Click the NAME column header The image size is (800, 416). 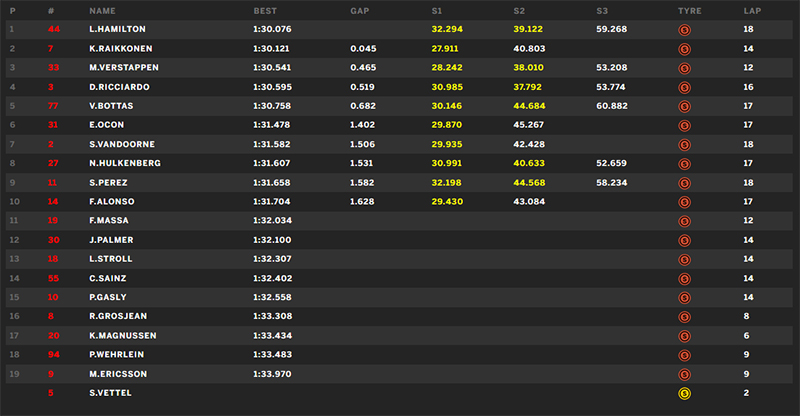[103, 11]
